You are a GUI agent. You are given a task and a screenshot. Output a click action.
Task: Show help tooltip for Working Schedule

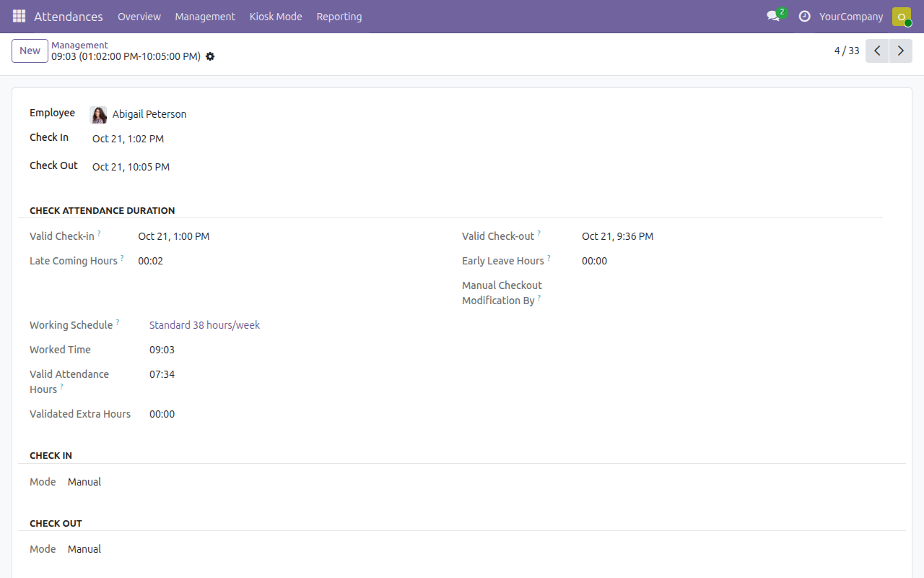coord(118,322)
